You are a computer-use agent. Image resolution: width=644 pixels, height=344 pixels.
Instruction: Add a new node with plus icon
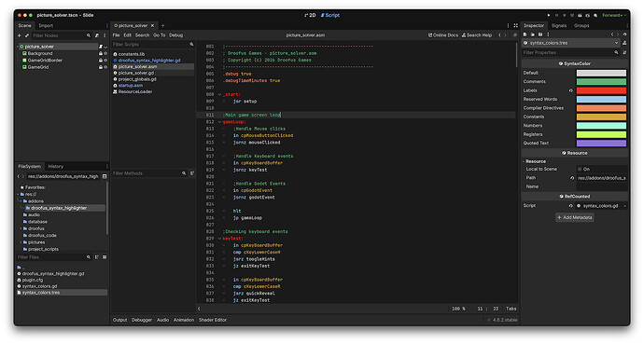pos(19,35)
